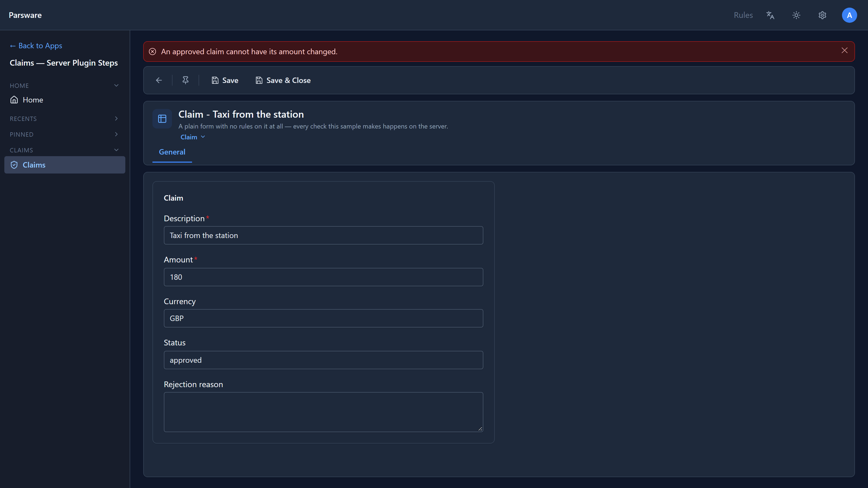
Task: Dismiss the error banner with X
Action: click(x=844, y=50)
